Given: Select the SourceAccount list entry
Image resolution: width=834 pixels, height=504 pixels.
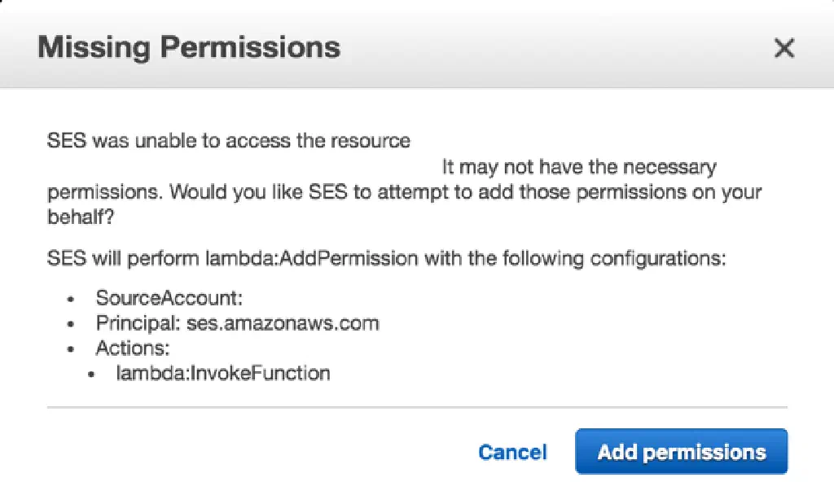Looking at the screenshot, I should (169, 298).
